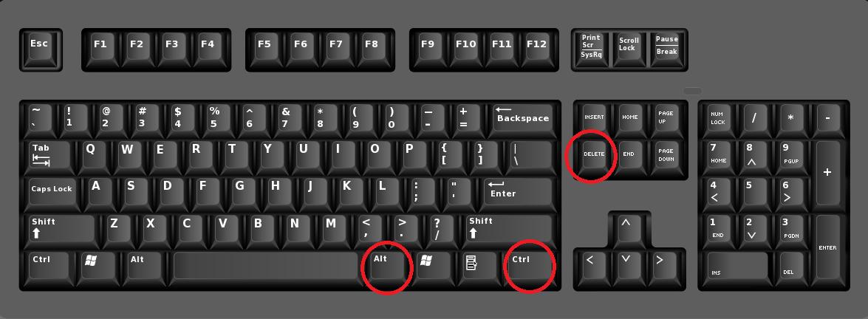Click the Esc key

pos(41,48)
